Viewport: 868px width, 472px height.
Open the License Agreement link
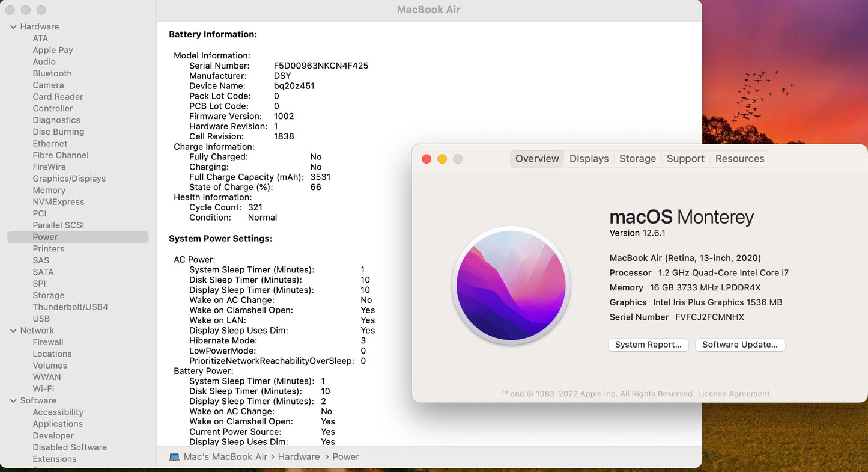pyautogui.click(x=733, y=393)
